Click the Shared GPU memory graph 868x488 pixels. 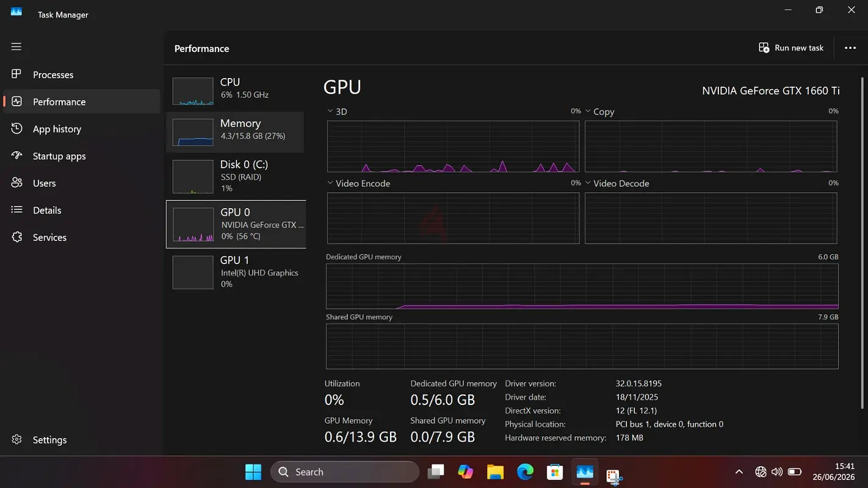coord(582,346)
